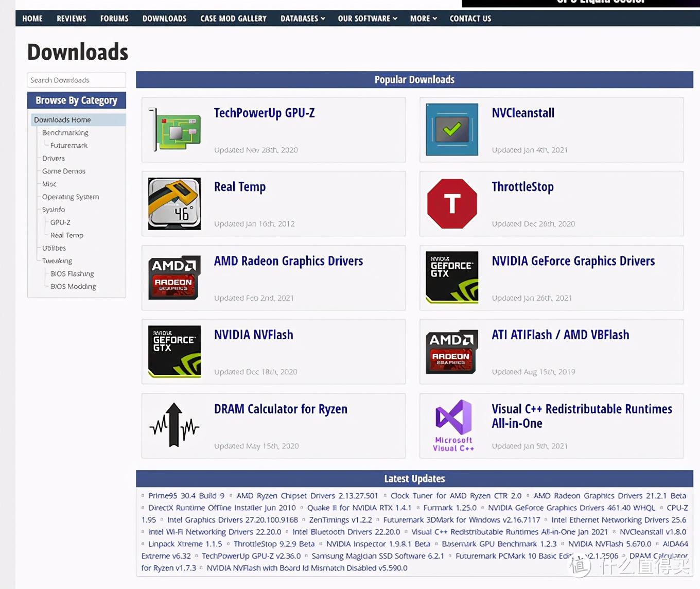
Task: Open the Case Mod Gallery menu item
Action: pos(233,19)
